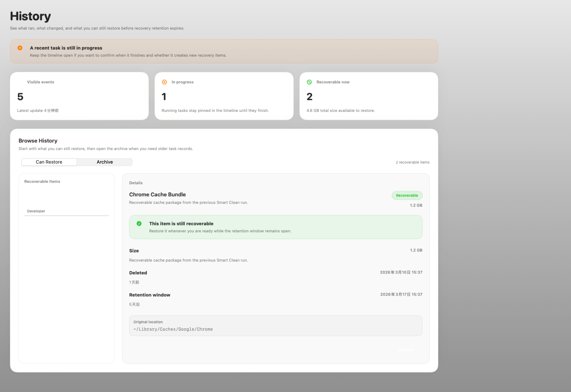Switch to the Can Restore tab

[x=49, y=162]
